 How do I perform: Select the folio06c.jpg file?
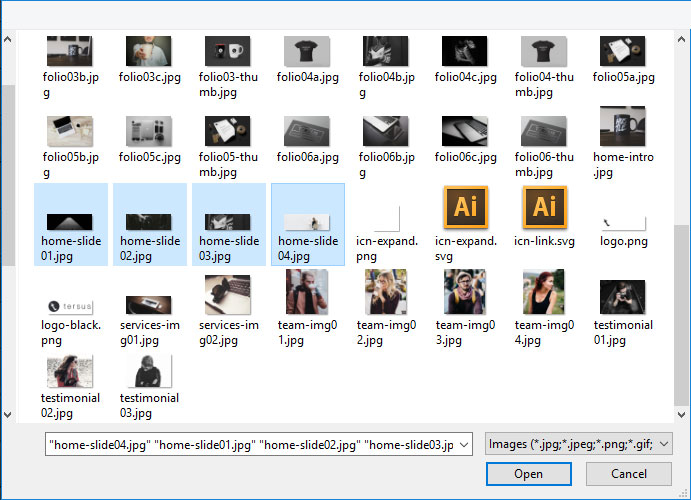point(465,139)
